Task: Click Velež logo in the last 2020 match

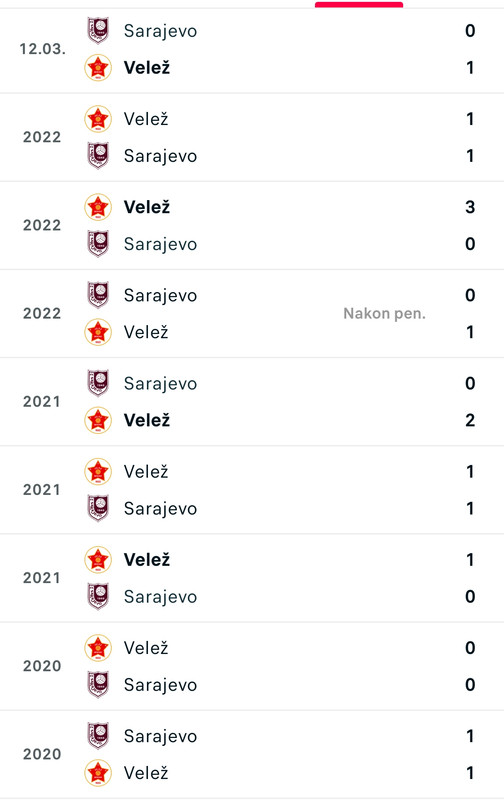Action: [x=98, y=773]
